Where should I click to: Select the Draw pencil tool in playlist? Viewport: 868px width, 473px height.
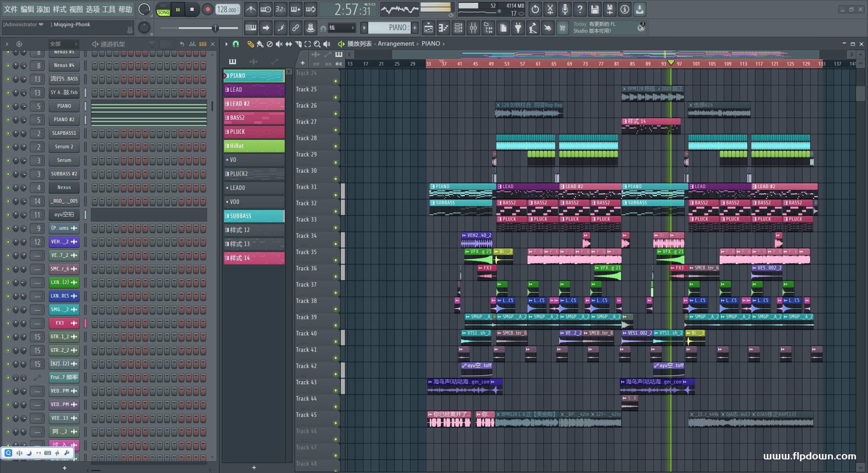[x=250, y=44]
